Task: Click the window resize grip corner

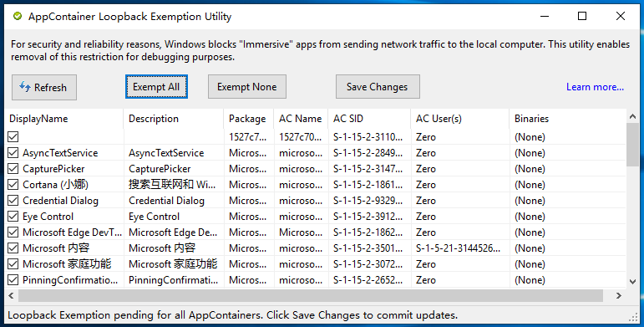Action: pyautogui.click(x=634, y=317)
